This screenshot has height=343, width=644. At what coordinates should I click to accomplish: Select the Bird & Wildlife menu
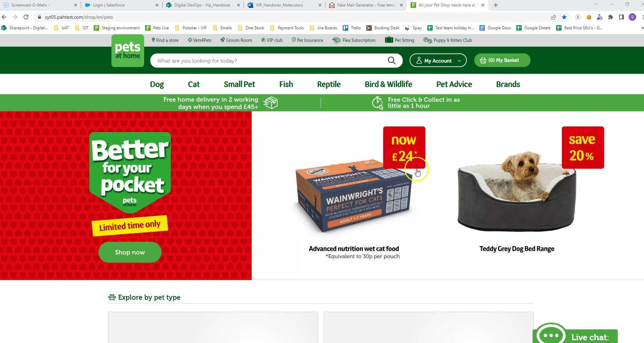(x=388, y=84)
